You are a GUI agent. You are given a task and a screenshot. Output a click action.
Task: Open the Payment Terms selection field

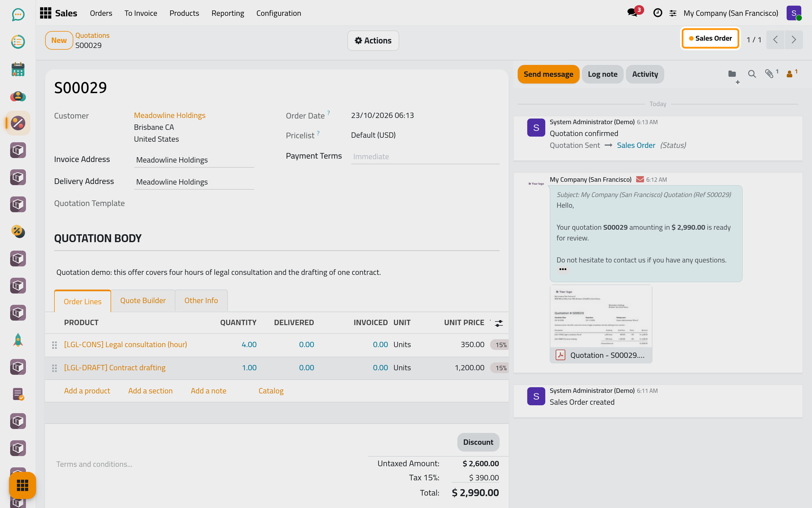click(x=425, y=157)
